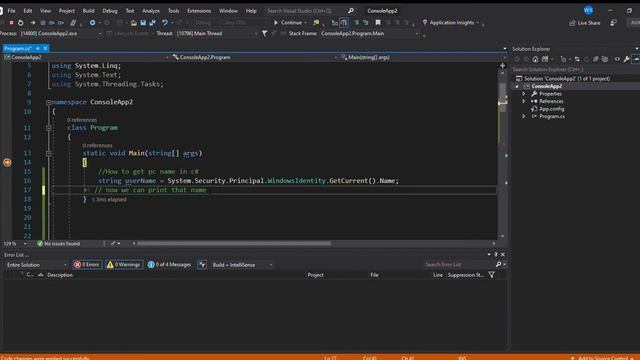Click Add to Source Control in status bar
The height and width of the screenshot is (360, 640).
(x=603, y=358)
